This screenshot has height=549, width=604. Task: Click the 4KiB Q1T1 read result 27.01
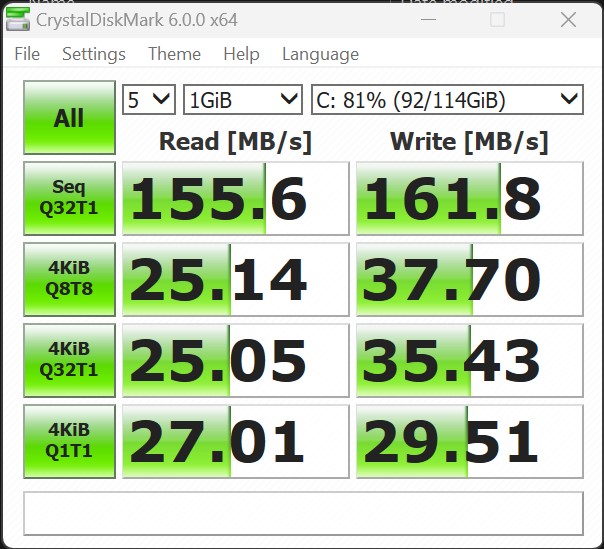(236, 442)
